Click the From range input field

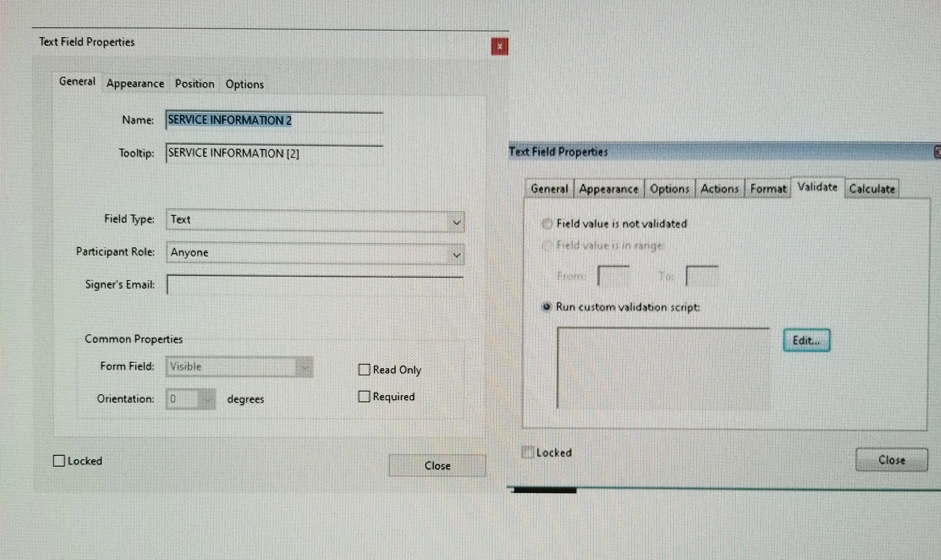click(x=613, y=276)
